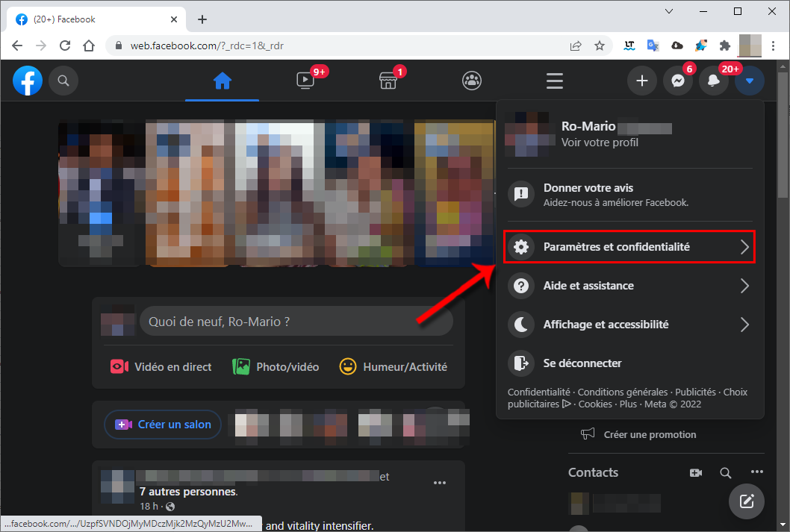Image resolution: width=790 pixels, height=532 pixels.
Task: Click 7 autres personnes link
Action: 188,492
